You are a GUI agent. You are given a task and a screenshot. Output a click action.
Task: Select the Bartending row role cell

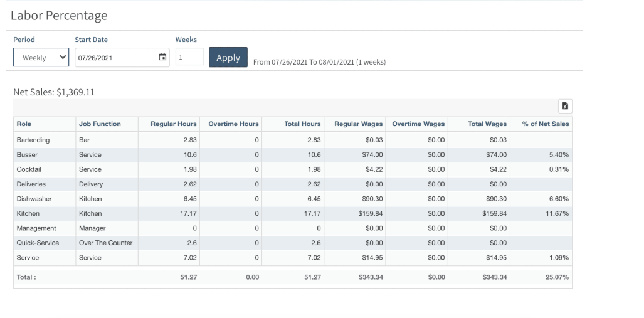(33, 140)
